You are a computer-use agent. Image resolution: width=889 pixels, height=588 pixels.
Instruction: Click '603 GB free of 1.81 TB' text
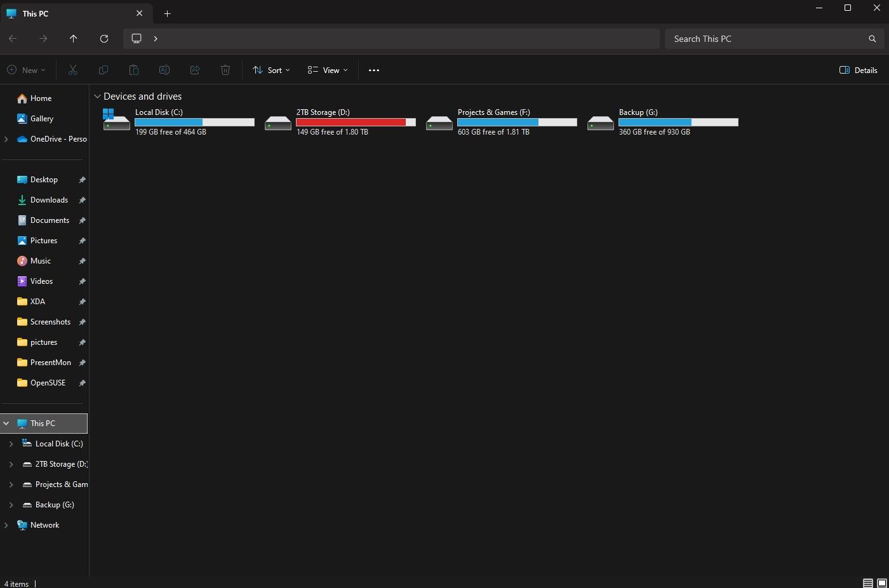(493, 132)
